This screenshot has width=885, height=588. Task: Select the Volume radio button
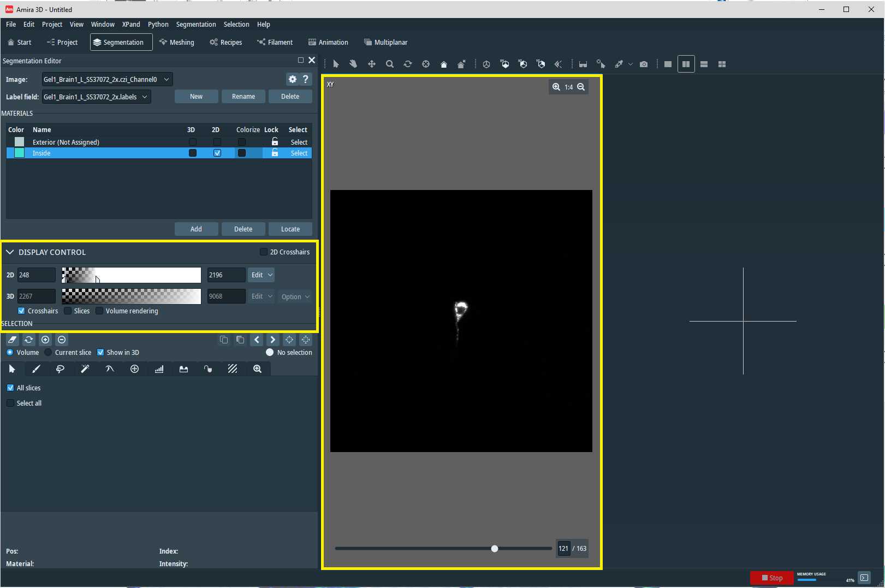pyautogui.click(x=10, y=352)
